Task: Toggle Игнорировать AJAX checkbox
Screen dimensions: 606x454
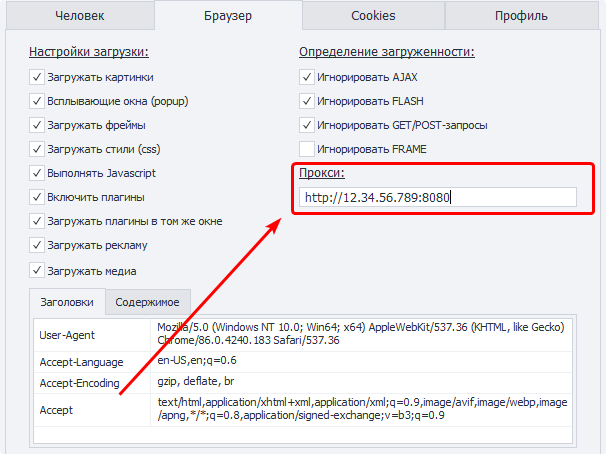Action: click(x=307, y=77)
